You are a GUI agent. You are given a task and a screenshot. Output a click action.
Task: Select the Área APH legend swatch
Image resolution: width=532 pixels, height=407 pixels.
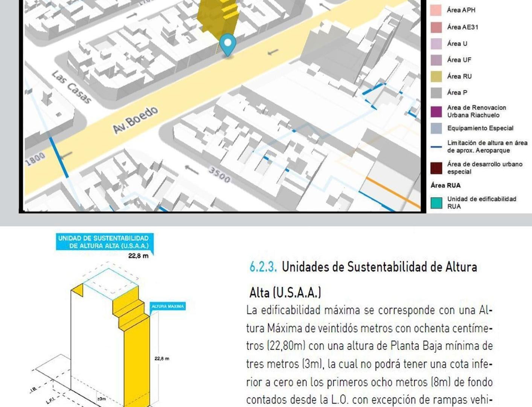pyautogui.click(x=436, y=10)
